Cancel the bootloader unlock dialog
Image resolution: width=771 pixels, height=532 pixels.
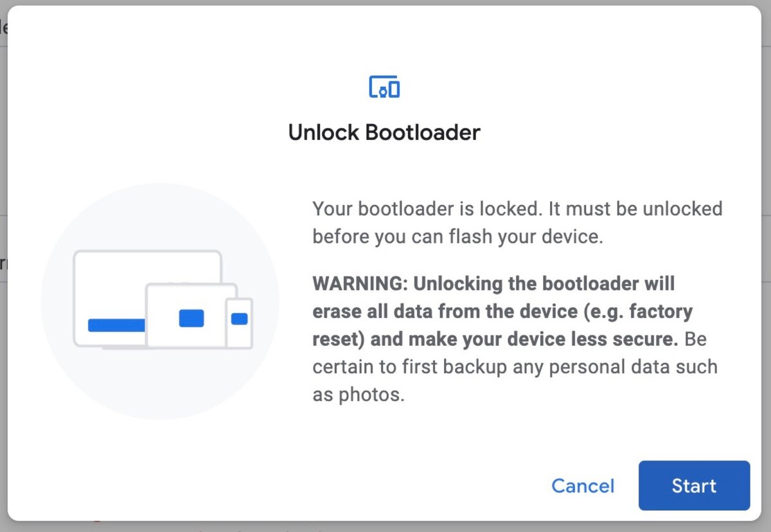(x=583, y=486)
